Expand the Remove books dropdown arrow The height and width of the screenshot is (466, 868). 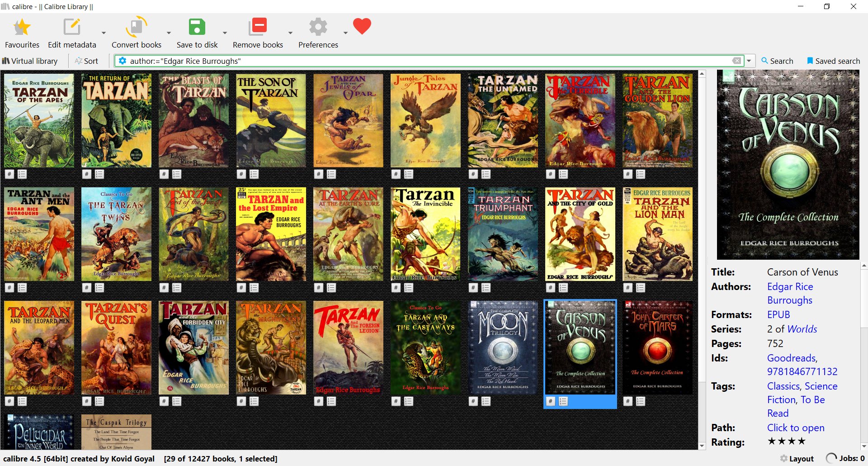[290, 33]
